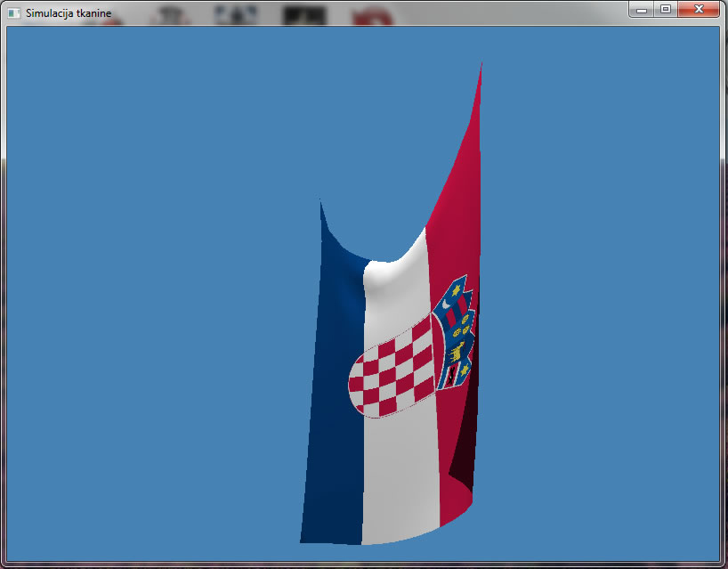This screenshot has width=728, height=569.
Task: Click the Simulacija tkanine title text
Action: (x=69, y=13)
